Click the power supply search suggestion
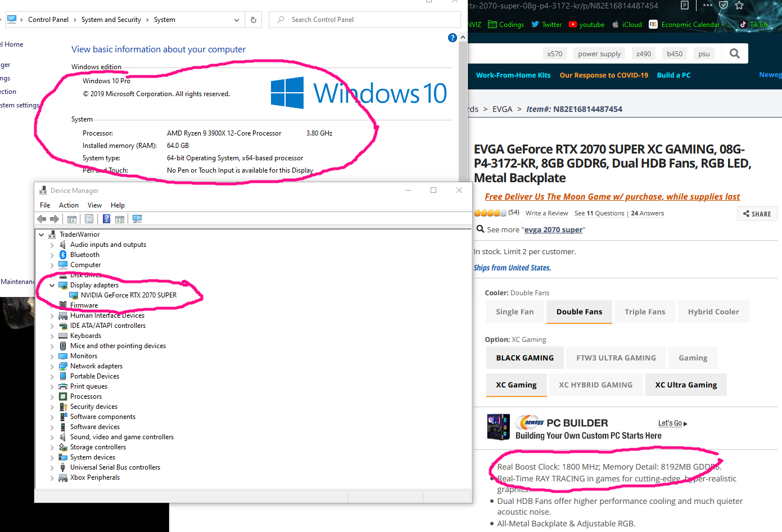The width and height of the screenshot is (782, 532). click(x=599, y=54)
